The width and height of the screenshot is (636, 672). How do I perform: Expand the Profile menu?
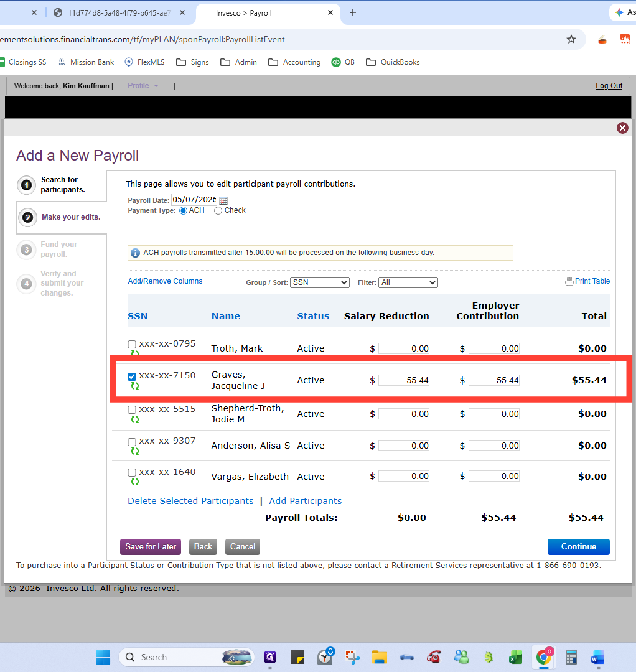(x=143, y=86)
